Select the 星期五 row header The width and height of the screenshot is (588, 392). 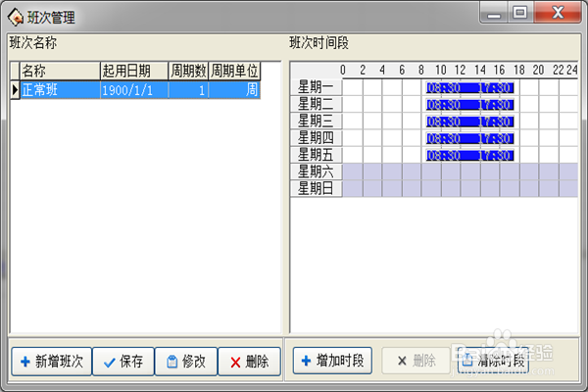[x=317, y=155]
